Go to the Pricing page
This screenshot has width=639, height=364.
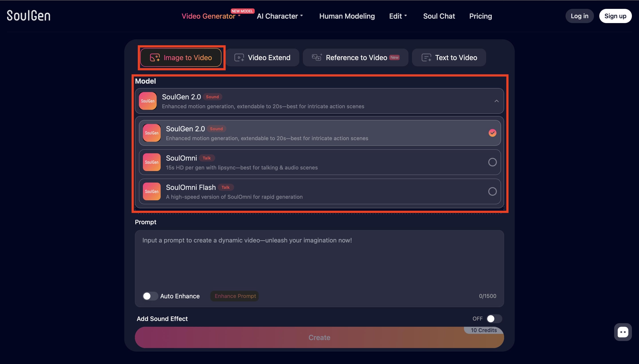480,16
